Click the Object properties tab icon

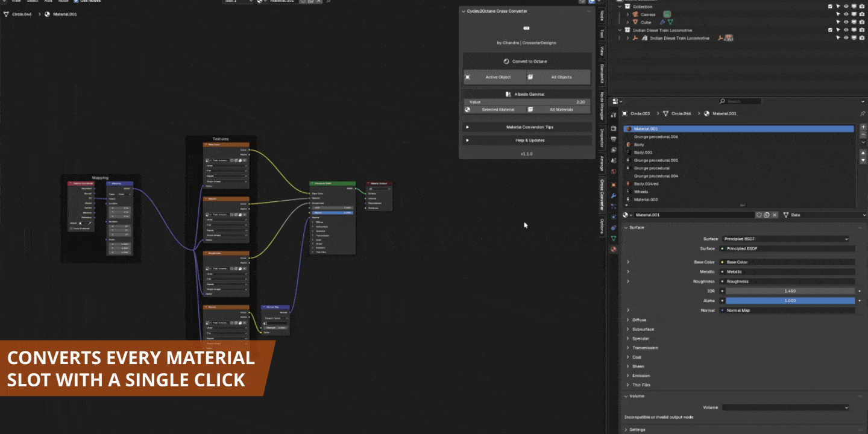[x=614, y=184]
